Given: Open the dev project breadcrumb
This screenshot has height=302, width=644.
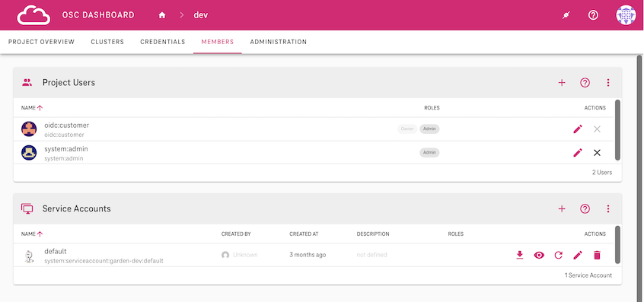Looking at the screenshot, I should pyautogui.click(x=201, y=15).
